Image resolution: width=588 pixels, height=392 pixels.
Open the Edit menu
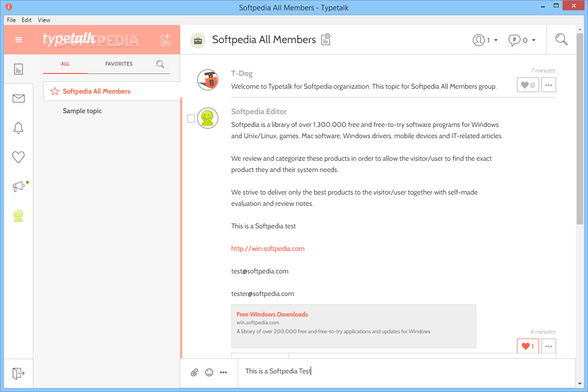tap(26, 20)
